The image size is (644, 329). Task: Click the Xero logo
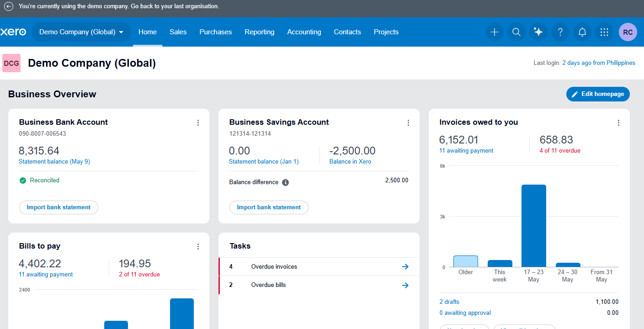(x=13, y=32)
